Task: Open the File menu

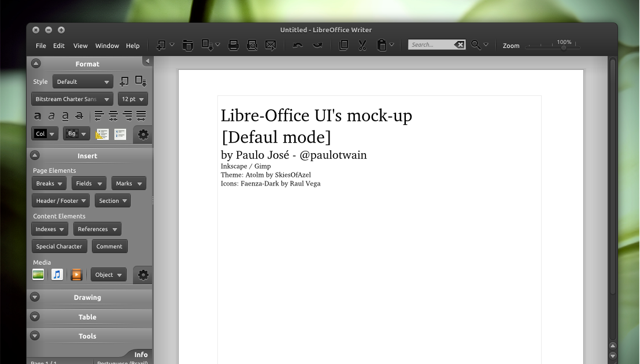Action: 41,46
